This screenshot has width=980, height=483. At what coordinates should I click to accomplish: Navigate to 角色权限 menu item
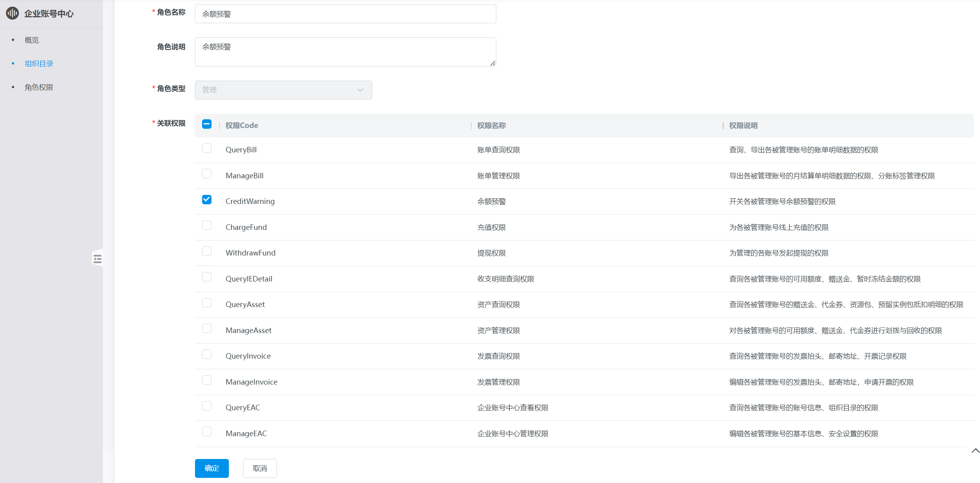pyautogui.click(x=39, y=87)
